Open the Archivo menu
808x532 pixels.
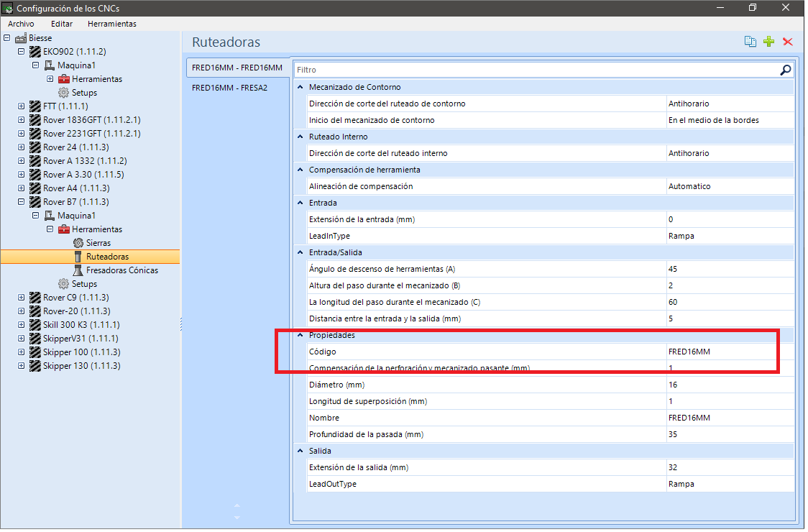(21, 24)
